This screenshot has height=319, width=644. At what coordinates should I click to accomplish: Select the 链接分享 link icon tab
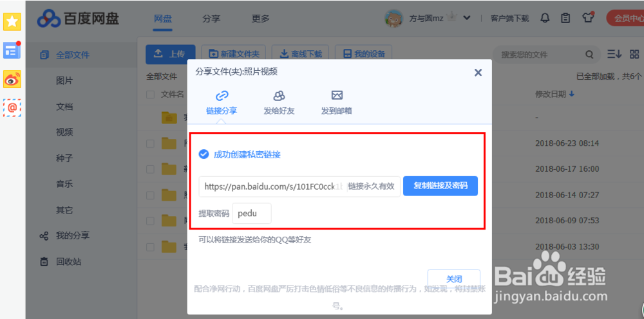pyautogui.click(x=222, y=102)
